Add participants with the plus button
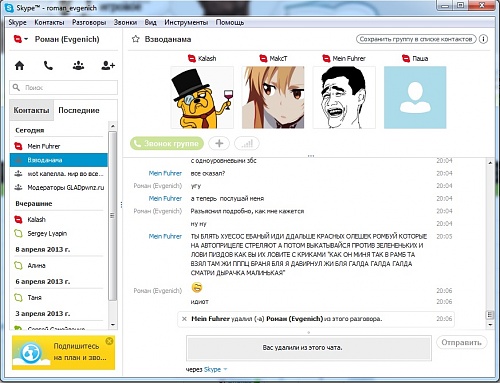This screenshot has width=500, height=383. point(219,144)
